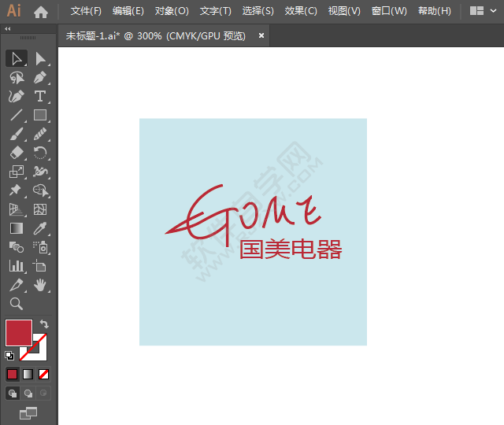Collapse the toolbar with double-arrow
Viewport: 504px width, 425px height.
8,29
